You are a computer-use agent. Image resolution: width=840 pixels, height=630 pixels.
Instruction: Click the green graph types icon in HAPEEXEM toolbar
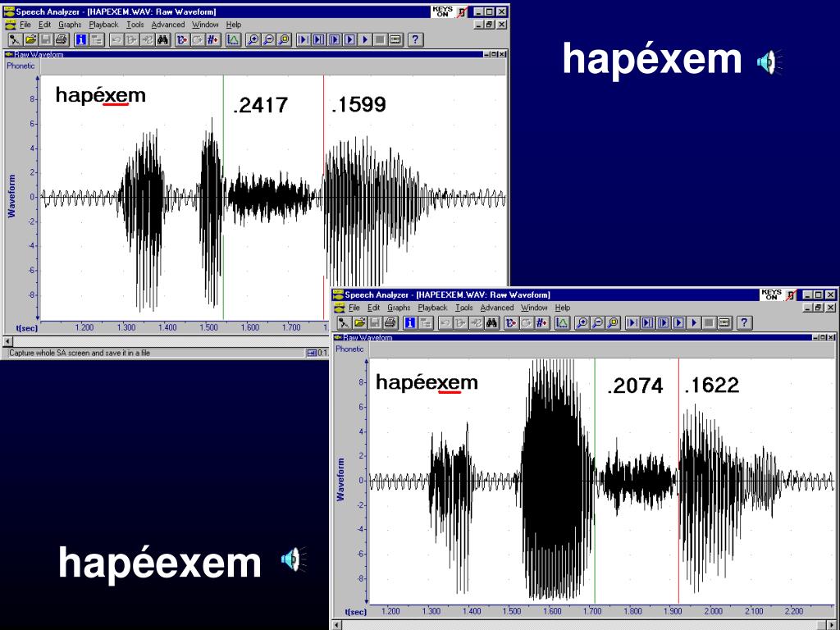tap(562, 323)
